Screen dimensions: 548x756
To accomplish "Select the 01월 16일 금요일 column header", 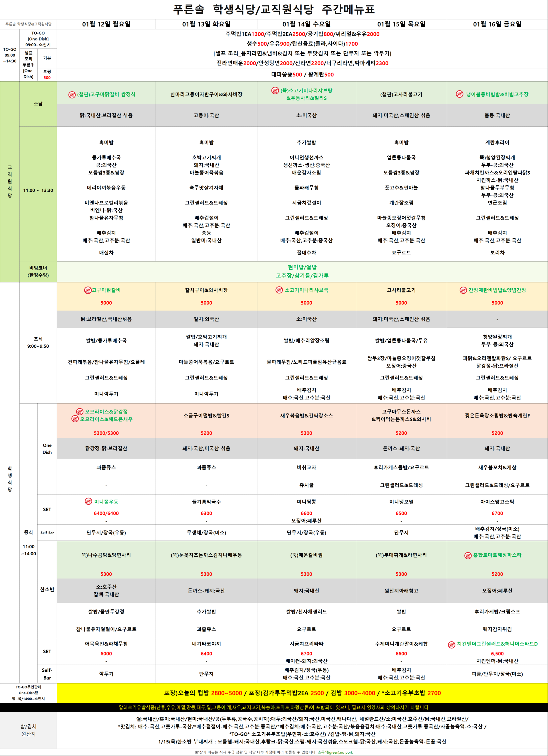I will coord(497,24).
